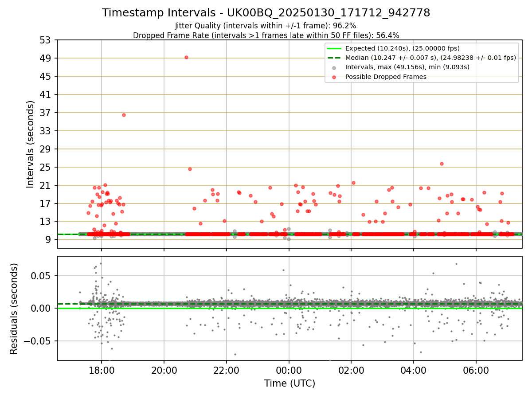Click the red point near 25.8 seconds after 04:00
The height and width of the screenshot is (399, 532).
coord(442,164)
